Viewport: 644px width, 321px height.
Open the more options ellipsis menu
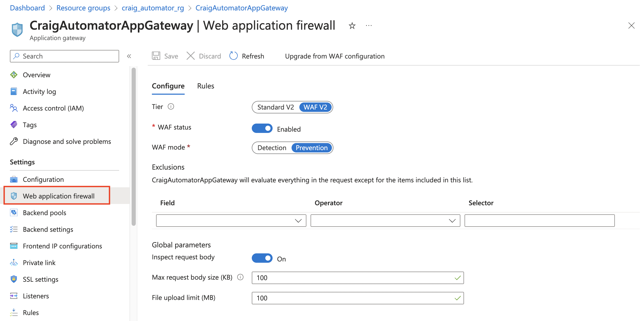tap(369, 26)
